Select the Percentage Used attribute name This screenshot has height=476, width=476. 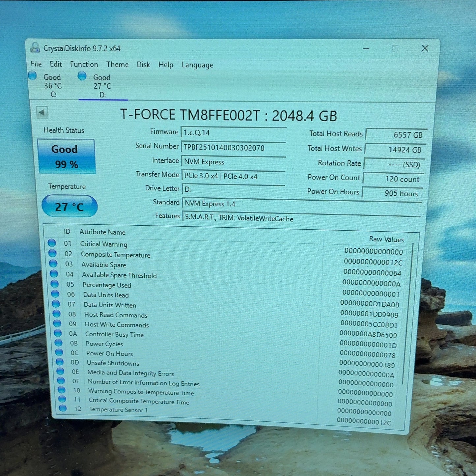point(107,285)
